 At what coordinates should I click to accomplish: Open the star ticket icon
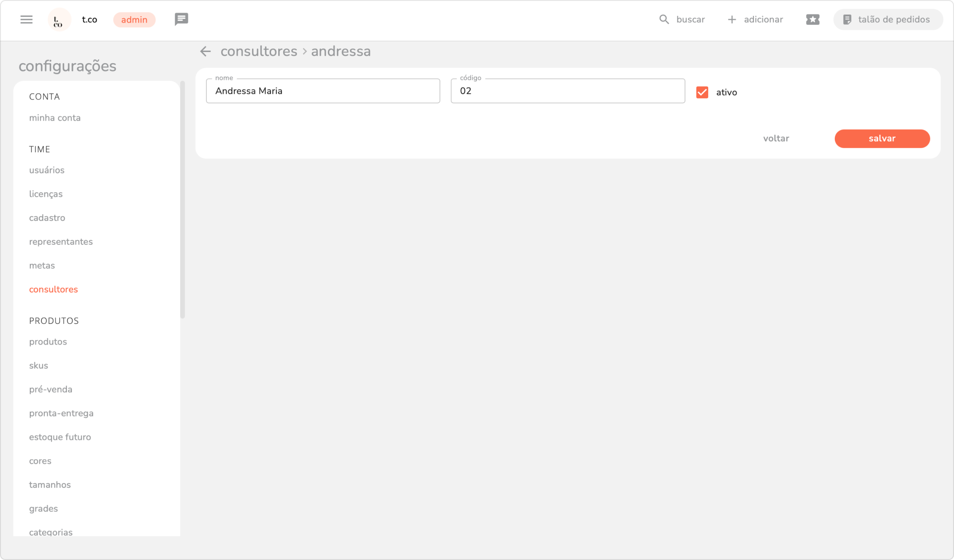pos(812,19)
